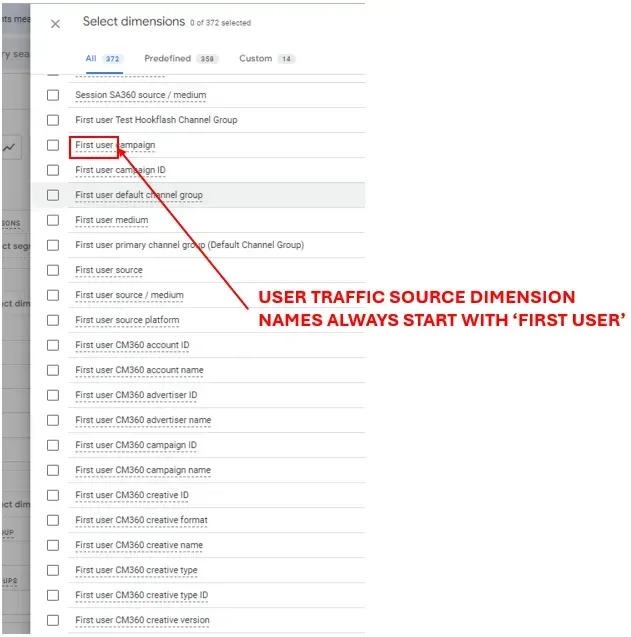Check the Session SA360 source / medium checkbox
The width and height of the screenshot is (631, 637).
tap(53, 95)
